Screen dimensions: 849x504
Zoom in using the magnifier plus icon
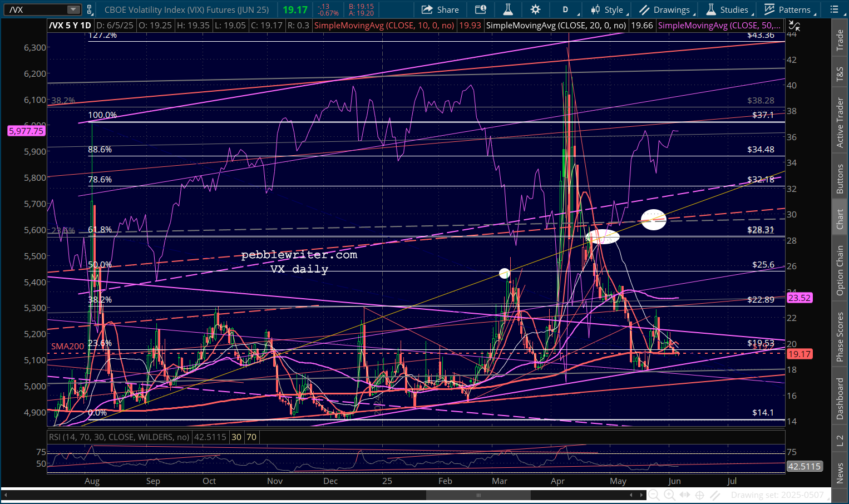tap(669, 495)
